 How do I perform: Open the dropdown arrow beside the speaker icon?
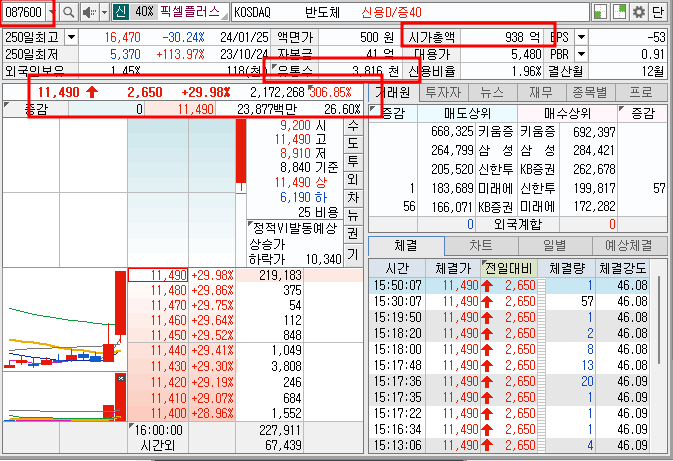coord(104,12)
